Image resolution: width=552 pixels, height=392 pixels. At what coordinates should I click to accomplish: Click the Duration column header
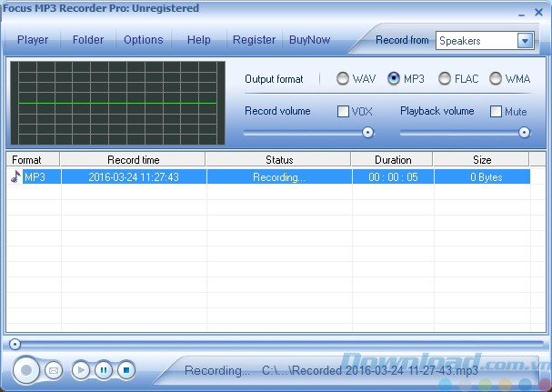click(x=393, y=159)
